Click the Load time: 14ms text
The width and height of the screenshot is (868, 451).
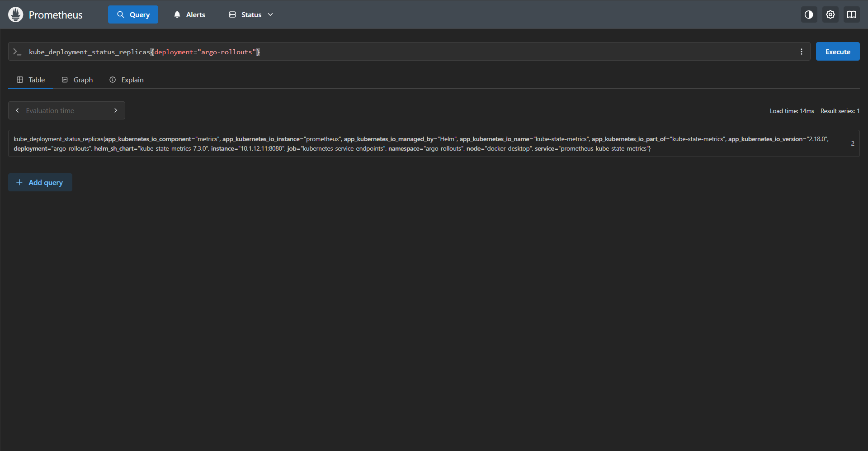792,111
